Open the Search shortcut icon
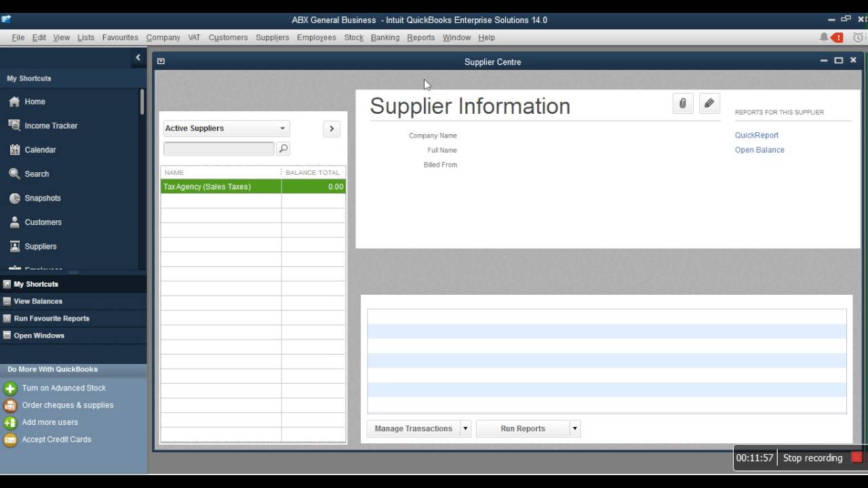This screenshot has width=868, height=488. (x=14, y=174)
